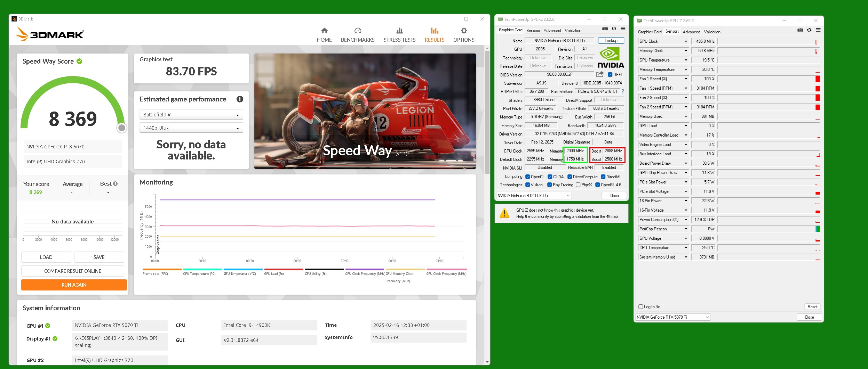This screenshot has height=369, width=868.
Task: Open the Options gear icon
Action: click(463, 31)
